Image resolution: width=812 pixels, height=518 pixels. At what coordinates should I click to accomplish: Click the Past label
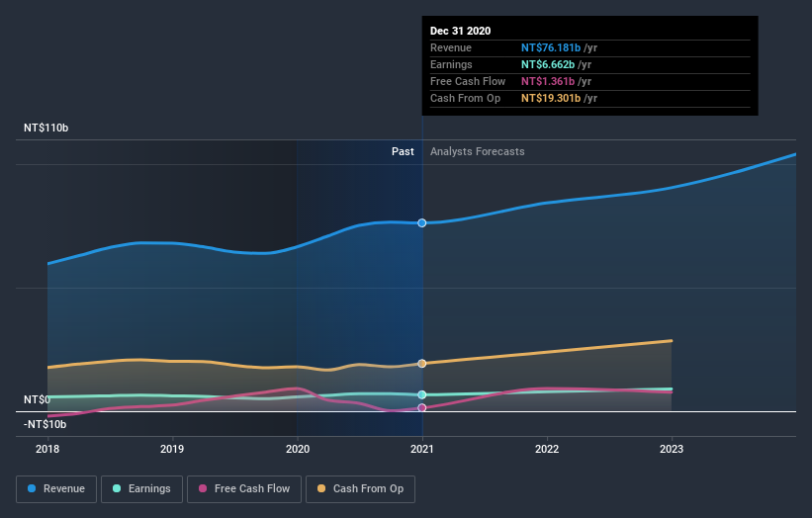pyautogui.click(x=403, y=151)
